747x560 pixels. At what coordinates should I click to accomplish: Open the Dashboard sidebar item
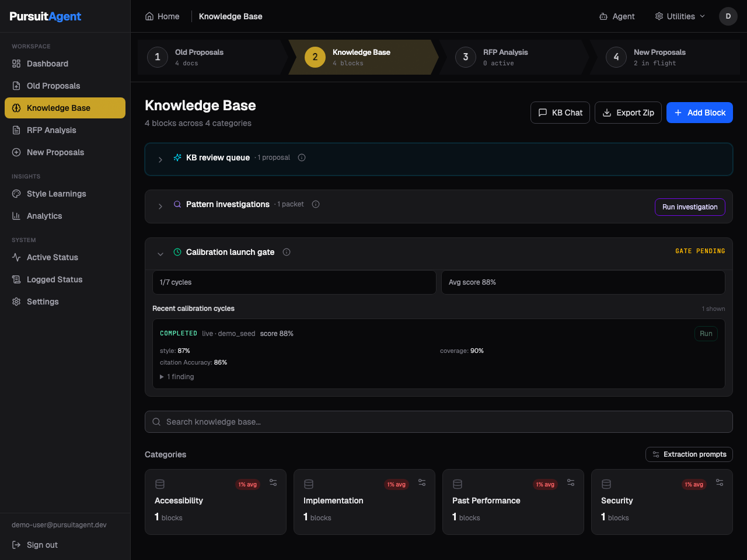(x=65, y=64)
